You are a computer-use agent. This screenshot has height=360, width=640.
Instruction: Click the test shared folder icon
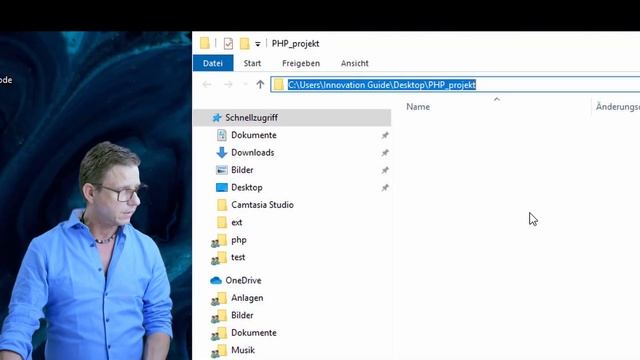pos(219,258)
